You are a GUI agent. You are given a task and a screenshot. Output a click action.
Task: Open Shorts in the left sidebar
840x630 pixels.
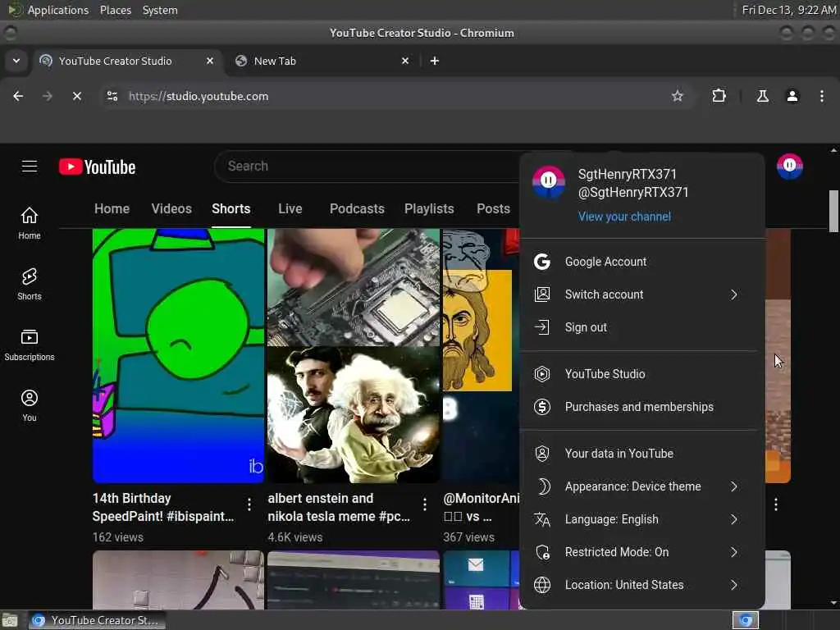pos(29,284)
